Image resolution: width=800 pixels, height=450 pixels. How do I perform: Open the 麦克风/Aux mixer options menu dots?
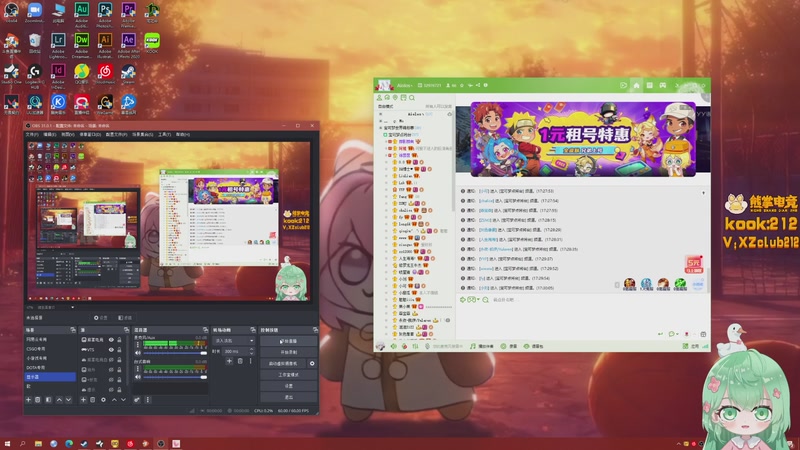tap(137, 344)
